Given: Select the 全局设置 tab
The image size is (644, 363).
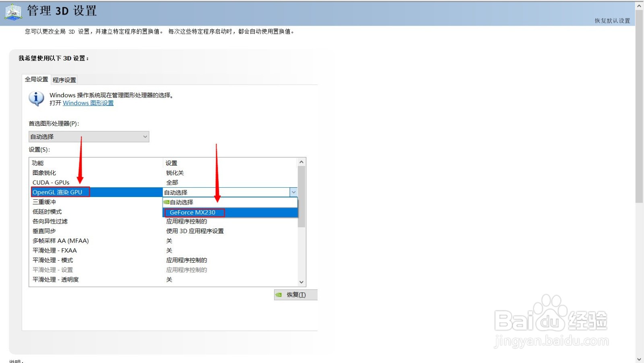Looking at the screenshot, I should coord(36,79).
